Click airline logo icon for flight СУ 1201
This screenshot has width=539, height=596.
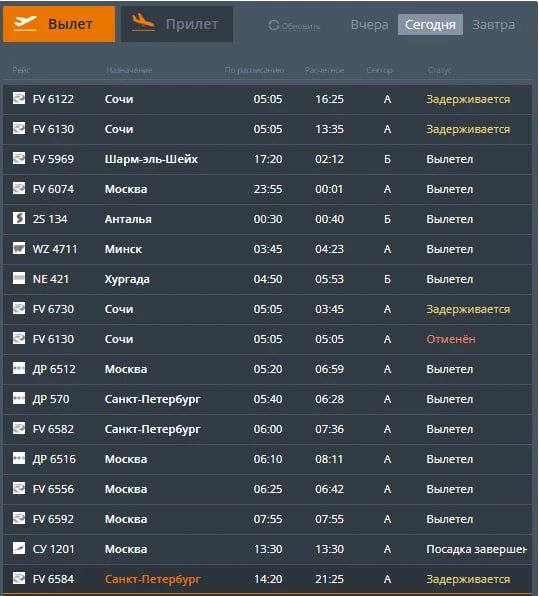19,548
